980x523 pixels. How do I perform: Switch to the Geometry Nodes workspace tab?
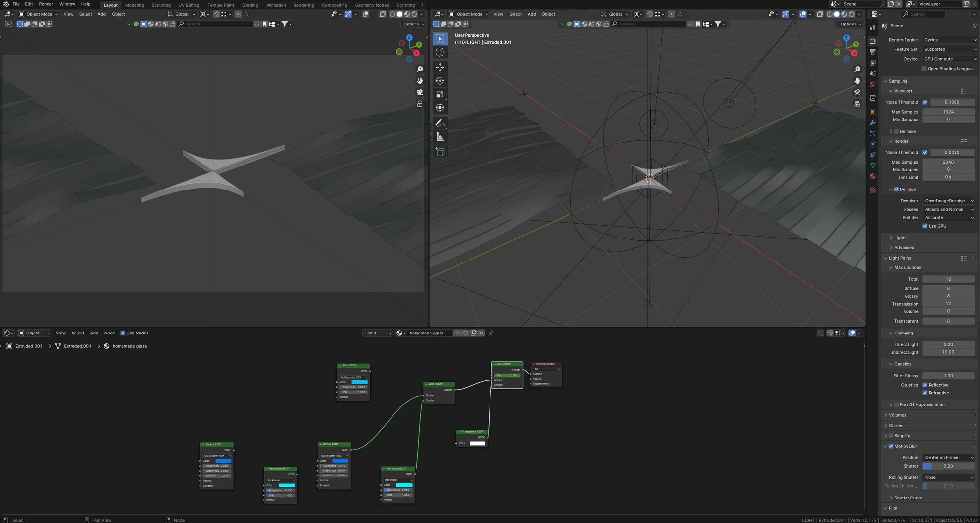tap(372, 5)
